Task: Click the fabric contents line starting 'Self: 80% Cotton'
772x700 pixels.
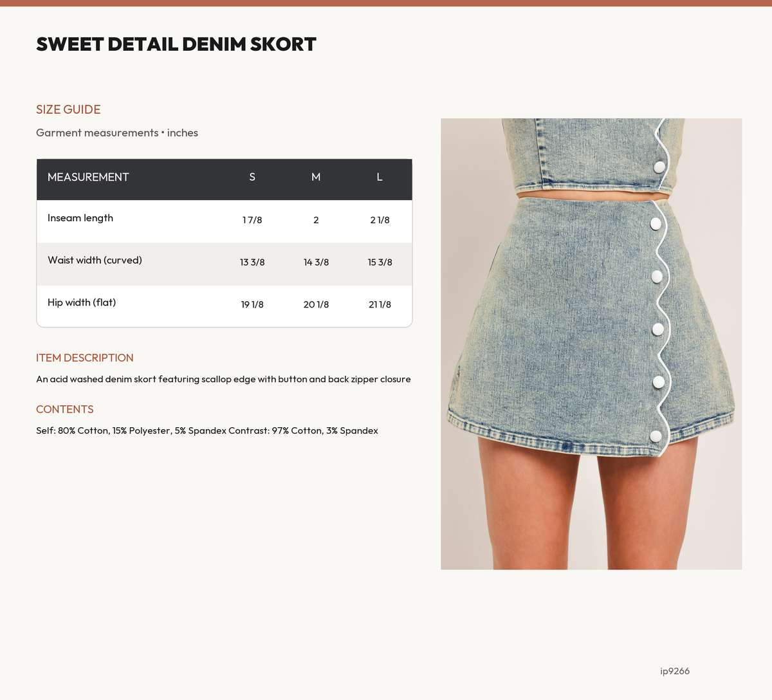Action: click(207, 431)
